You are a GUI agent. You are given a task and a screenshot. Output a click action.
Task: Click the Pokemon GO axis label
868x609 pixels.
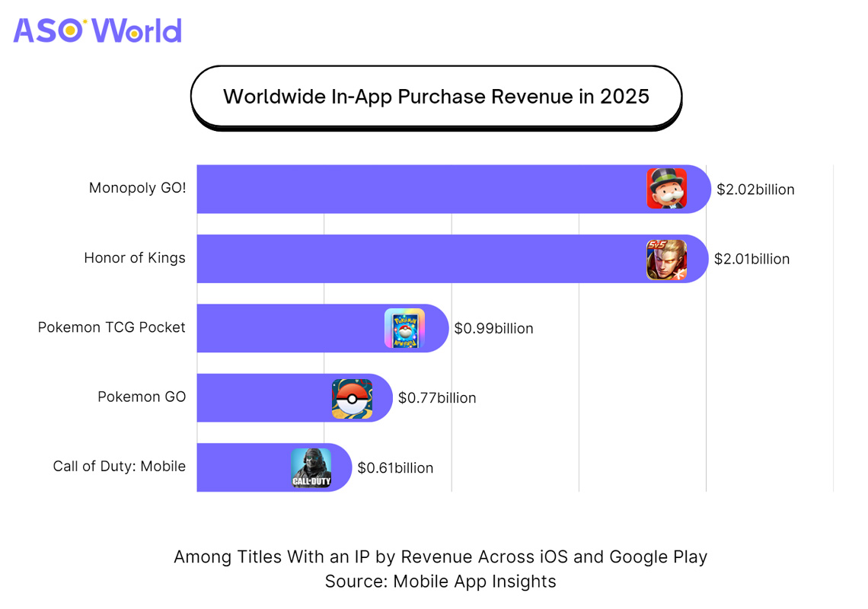pos(141,397)
